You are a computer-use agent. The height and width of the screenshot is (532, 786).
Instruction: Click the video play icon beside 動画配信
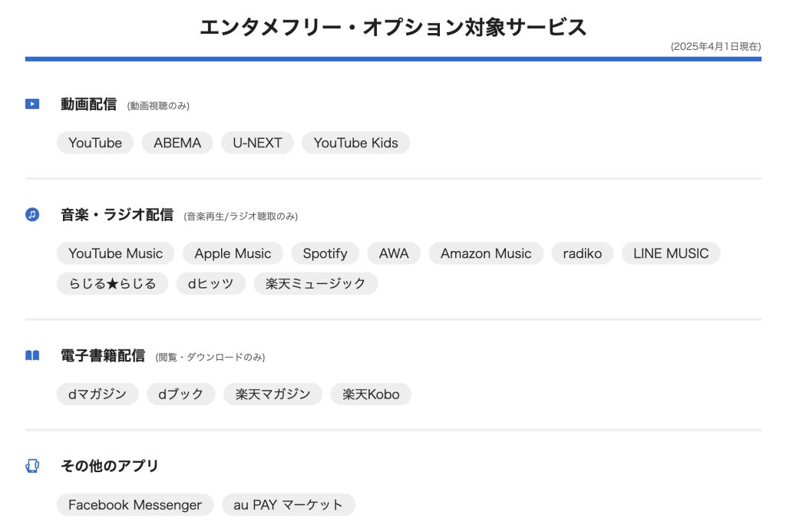coord(32,104)
